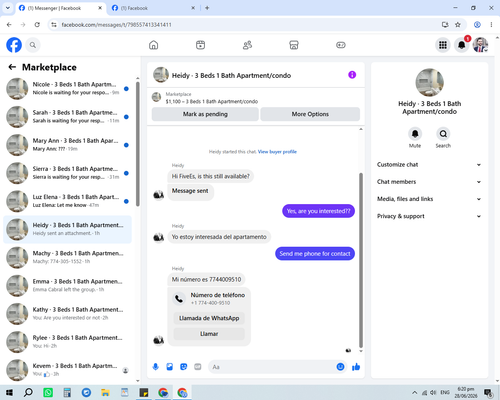Send a thumbs-up like
The width and height of the screenshot is (500, 400).
356,367
